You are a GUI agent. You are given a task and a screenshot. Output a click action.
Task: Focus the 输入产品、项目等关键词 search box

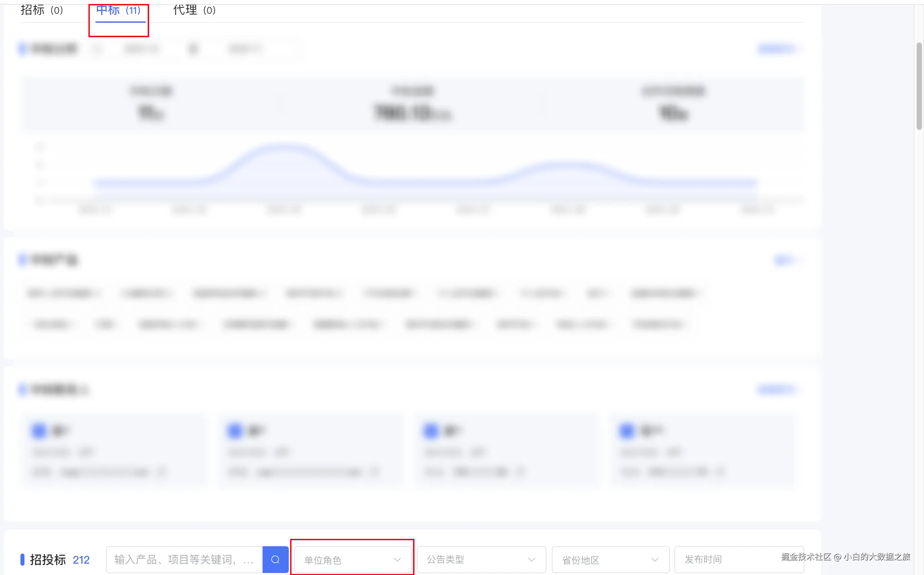click(x=184, y=559)
